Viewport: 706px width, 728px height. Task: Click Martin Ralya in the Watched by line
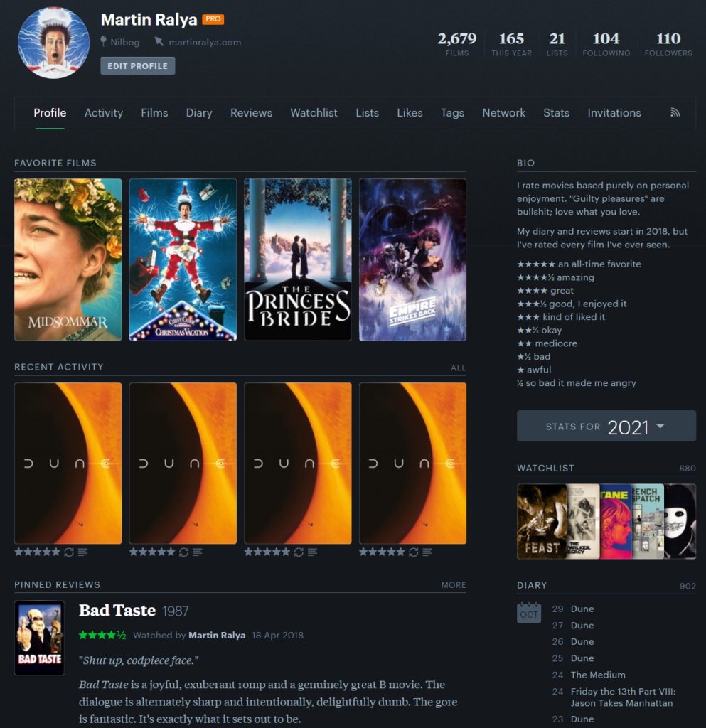(x=217, y=635)
